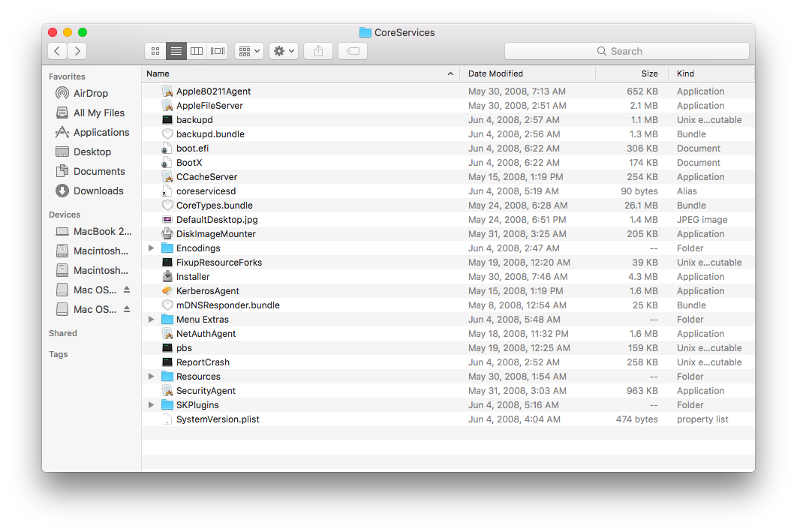Click the Share toolbar button
Viewport: 797px width, 532px height.
[x=318, y=51]
